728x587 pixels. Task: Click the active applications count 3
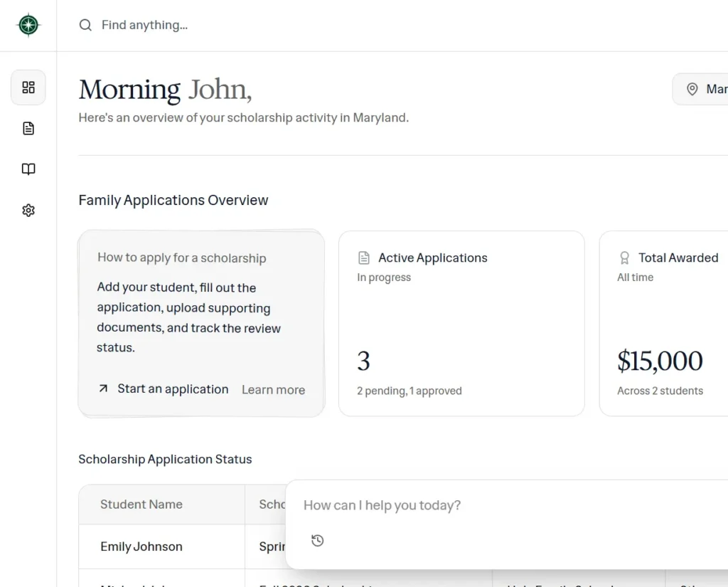pos(363,361)
